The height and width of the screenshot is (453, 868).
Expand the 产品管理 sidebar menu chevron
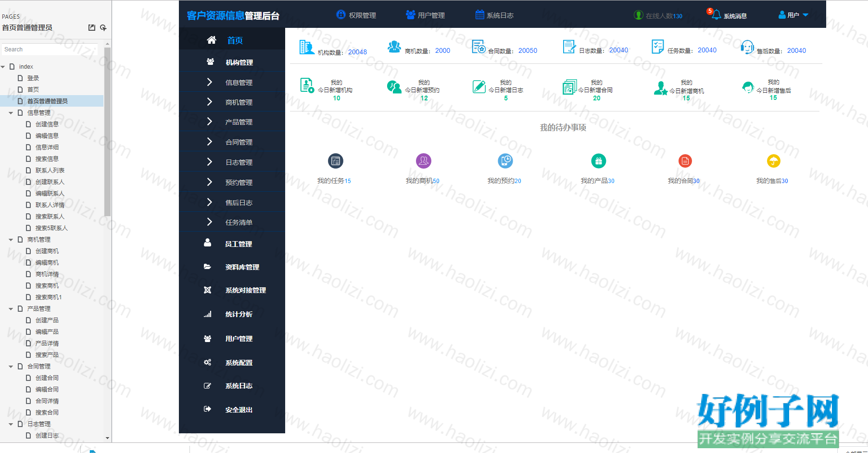(210, 122)
